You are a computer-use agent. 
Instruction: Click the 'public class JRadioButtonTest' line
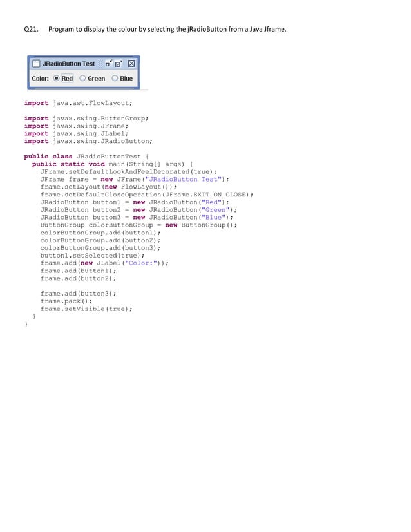(x=86, y=157)
